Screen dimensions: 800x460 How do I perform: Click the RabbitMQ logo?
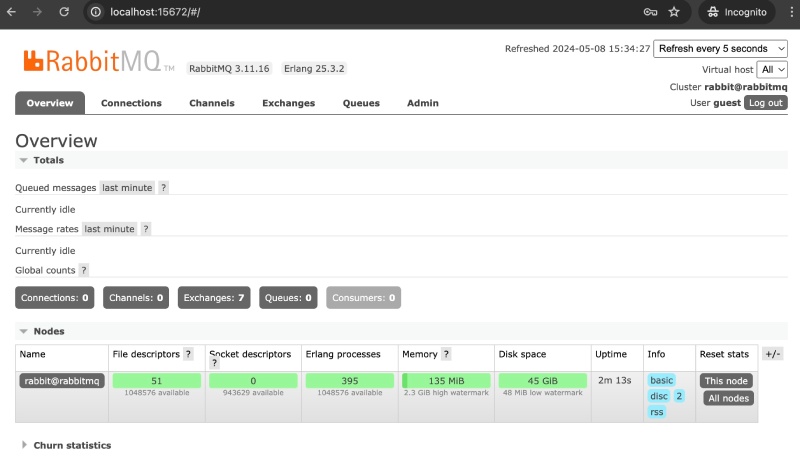[x=98, y=61]
